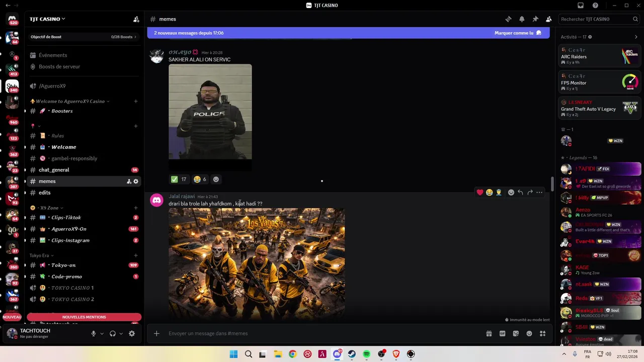Open the sticker picker
The height and width of the screenshot is (362, 644).
516,333
